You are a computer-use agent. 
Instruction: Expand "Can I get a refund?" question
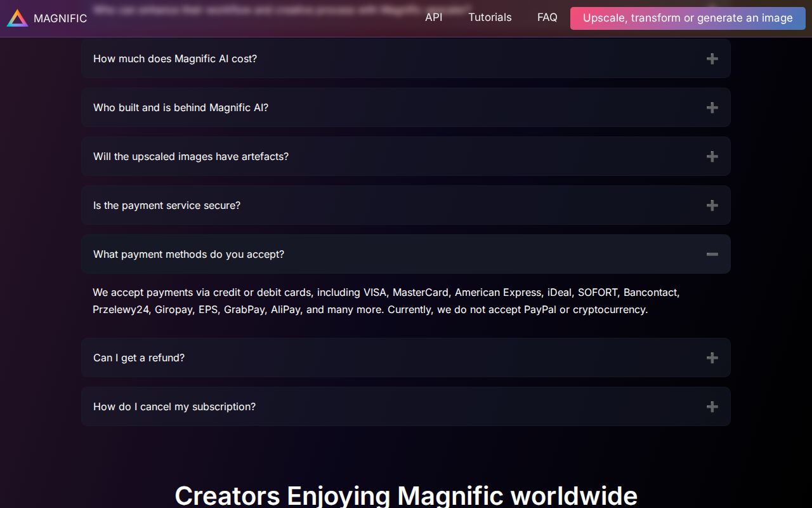point(139,358)
